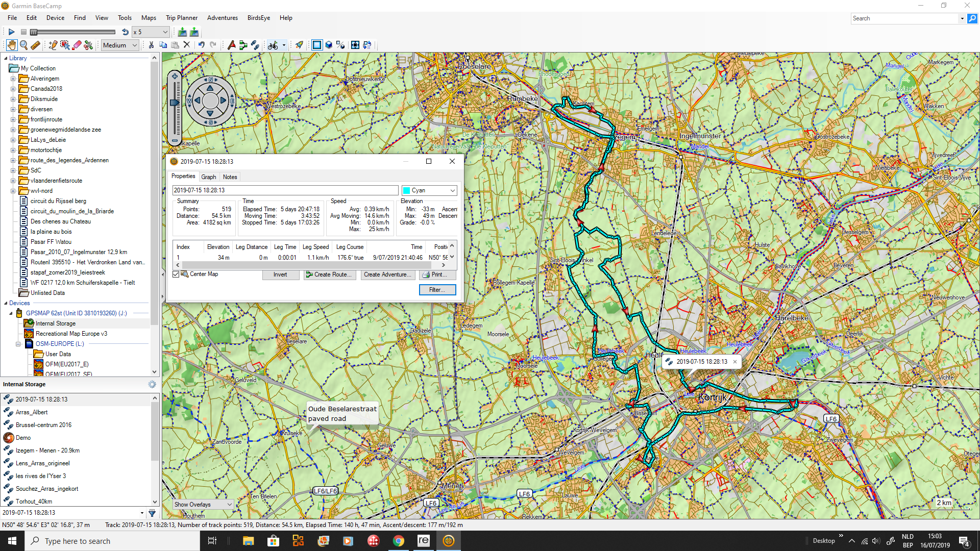This screenshot has height=551, width=980.
Task: Click the playback restart arrow icon
Action: click(125, 32)
